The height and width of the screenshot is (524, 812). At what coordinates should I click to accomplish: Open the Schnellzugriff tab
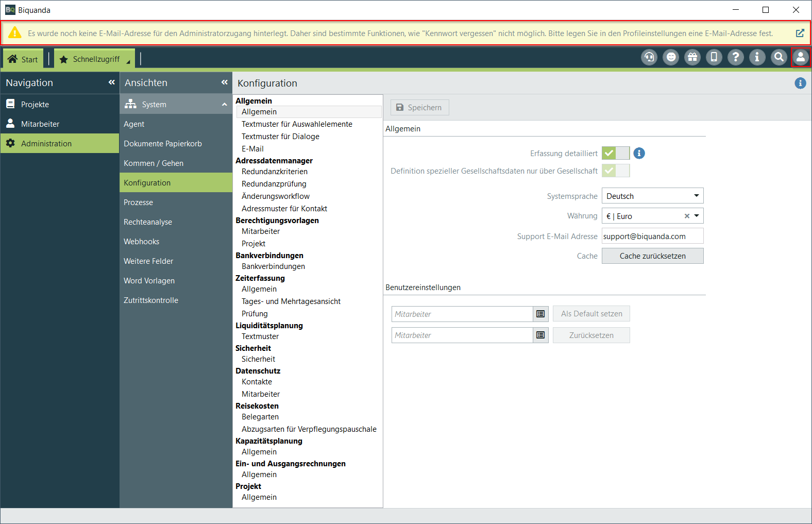click(x=95, y=59)
